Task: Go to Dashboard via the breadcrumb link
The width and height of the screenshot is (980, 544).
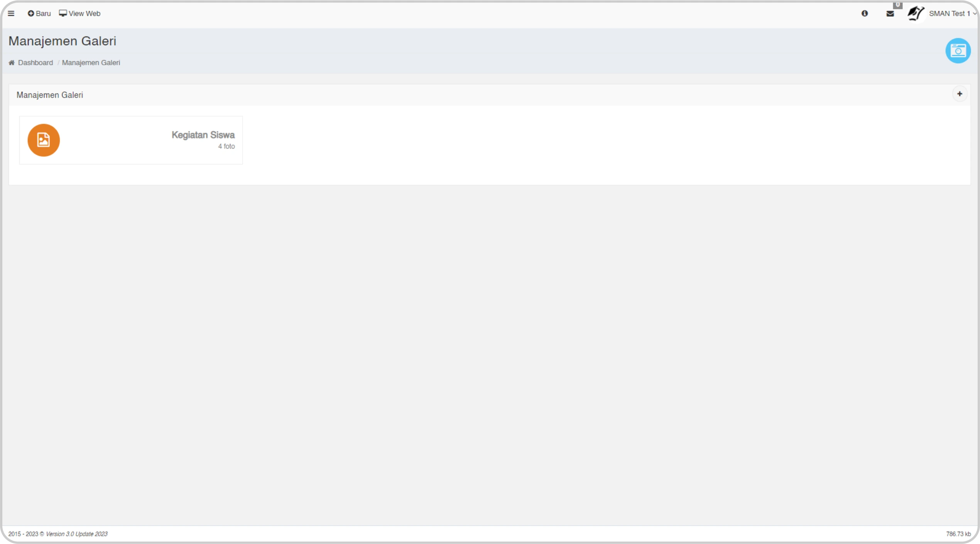Action: [35, 63]
